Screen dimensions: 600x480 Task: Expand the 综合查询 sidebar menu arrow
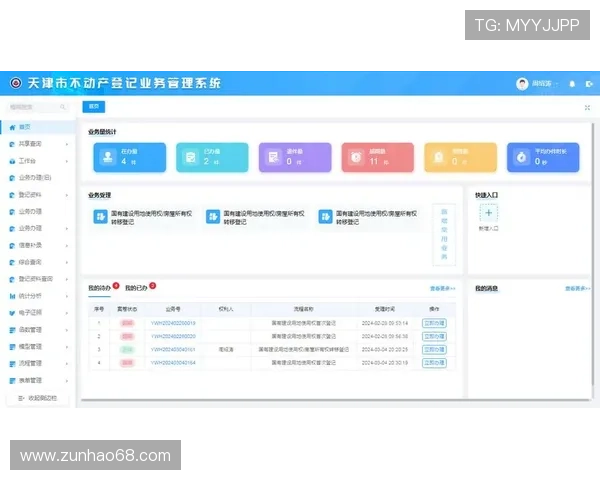click(67, 263)
